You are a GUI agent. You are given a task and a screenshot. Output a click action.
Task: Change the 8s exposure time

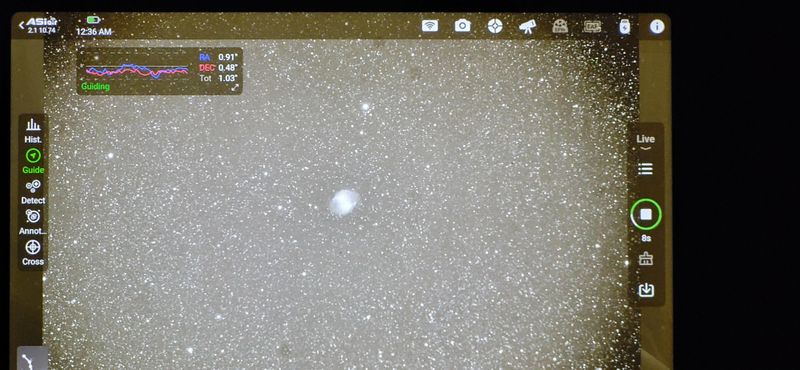(x=646, y=238)
